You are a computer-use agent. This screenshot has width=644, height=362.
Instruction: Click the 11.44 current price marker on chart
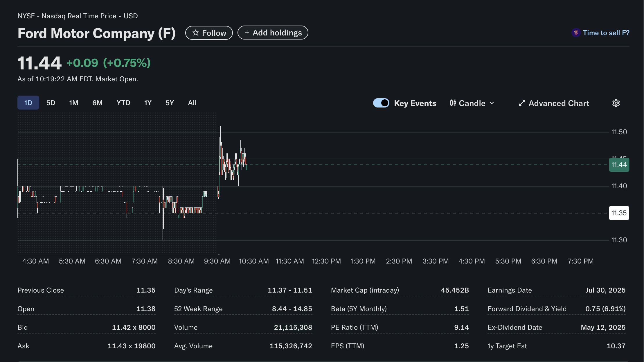619,165
